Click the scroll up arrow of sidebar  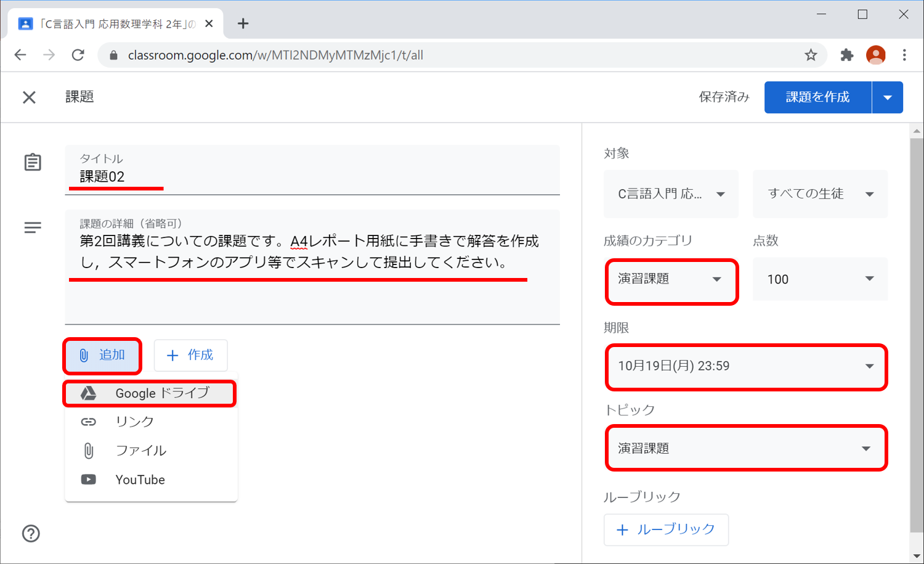tap(917, 131)
